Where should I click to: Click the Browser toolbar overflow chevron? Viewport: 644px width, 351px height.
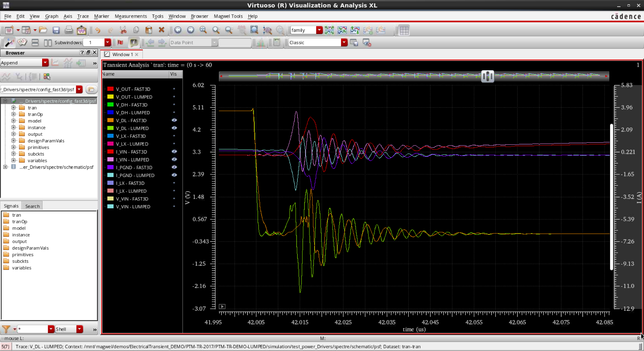pos(95,63)
